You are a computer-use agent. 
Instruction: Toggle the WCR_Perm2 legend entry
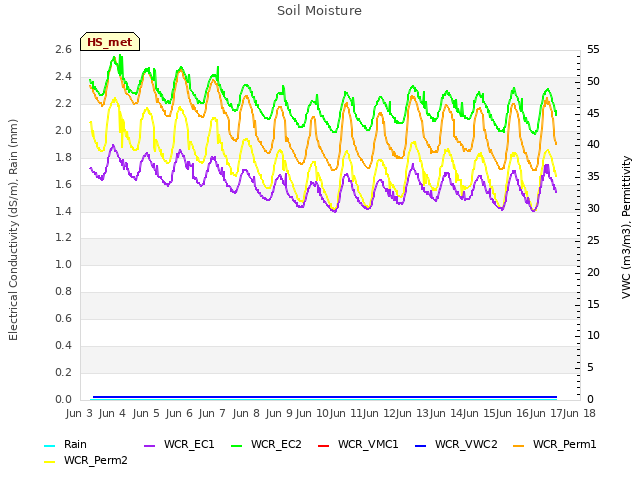[x=86, y=460]
